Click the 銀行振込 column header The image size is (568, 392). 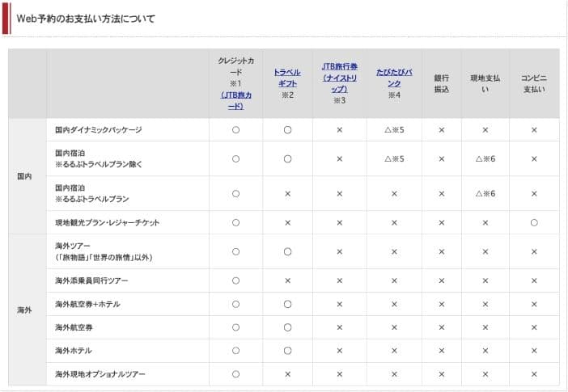coord(441,83)
